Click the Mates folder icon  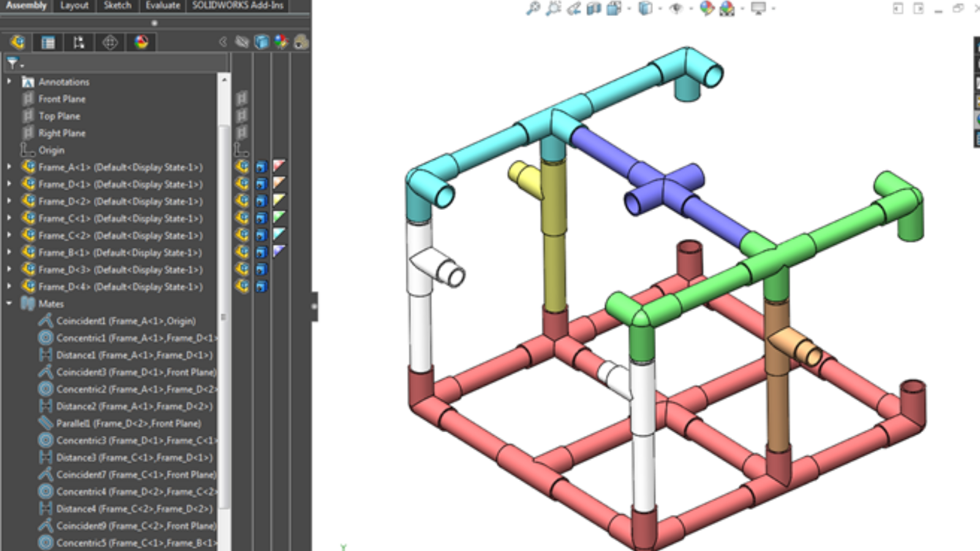click(28, 304)
